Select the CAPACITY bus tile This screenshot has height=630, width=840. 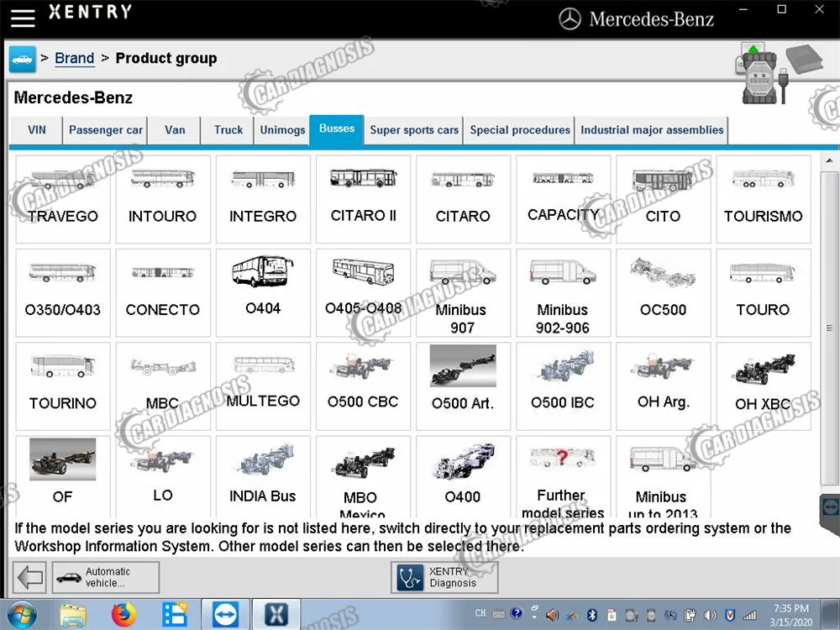[563, 199]
